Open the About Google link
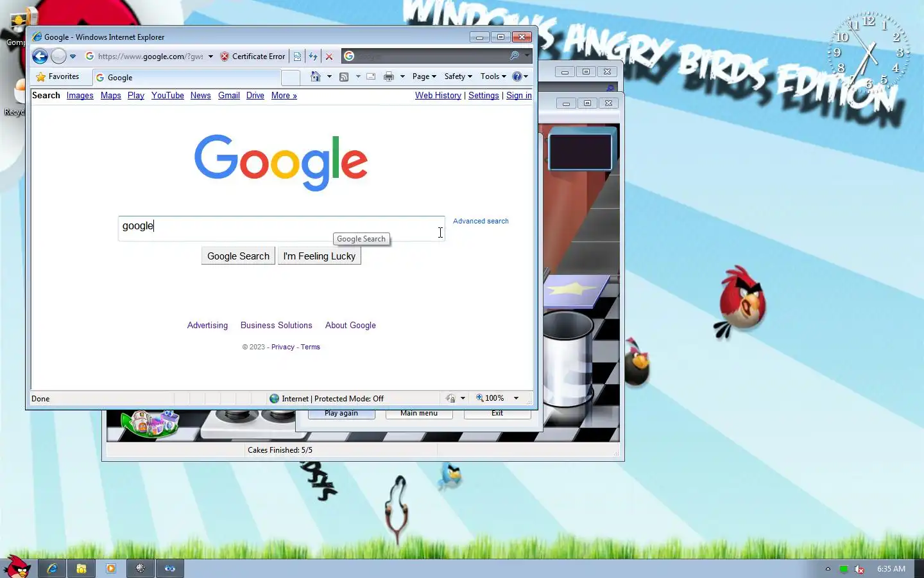924x578 pixels. pos(350,326)
